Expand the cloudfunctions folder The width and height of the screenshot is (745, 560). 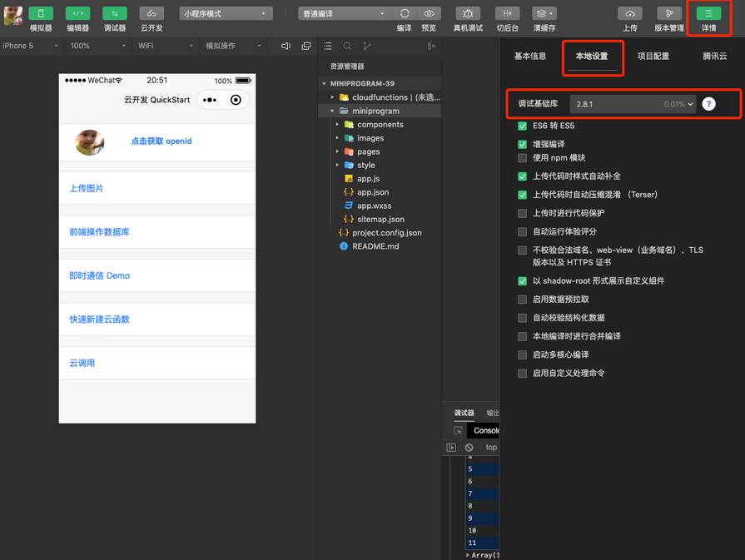pyautogui.click(x=332, y=97)
